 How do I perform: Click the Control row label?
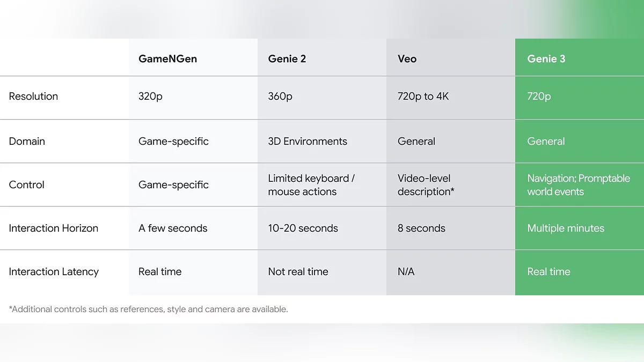click(x=27, y=185)
